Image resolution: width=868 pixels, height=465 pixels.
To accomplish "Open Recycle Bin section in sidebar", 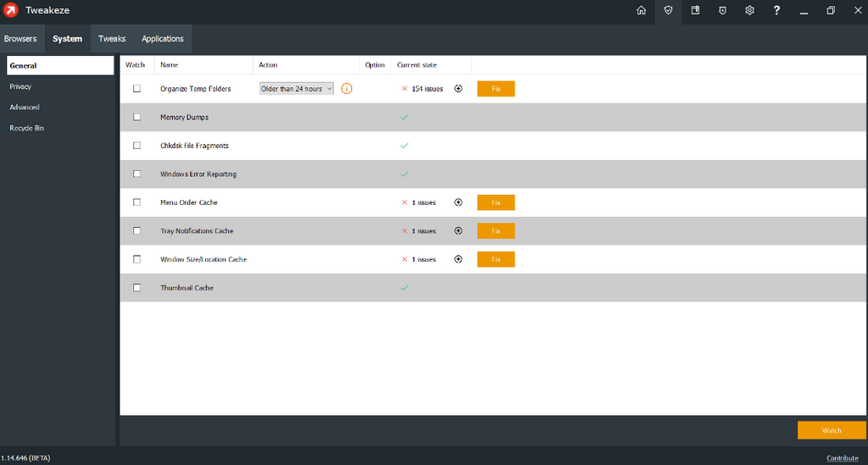I will [26, 128].
